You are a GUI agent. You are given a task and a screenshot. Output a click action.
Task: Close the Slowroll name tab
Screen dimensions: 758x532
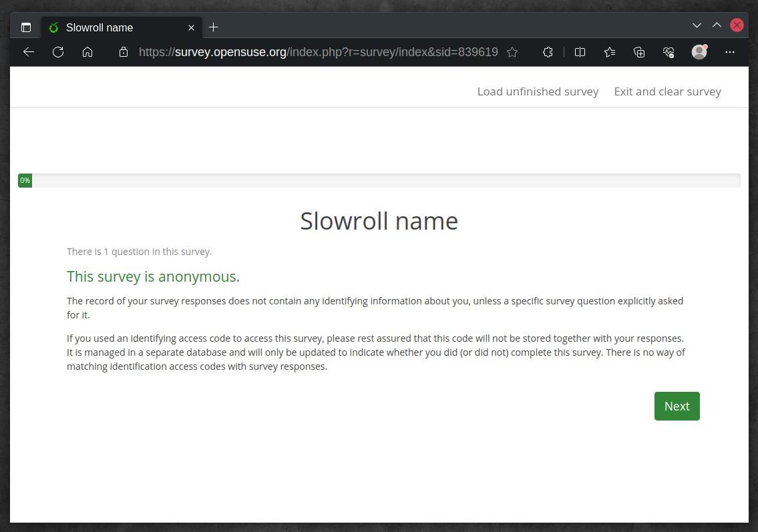(x=192, y=27)
